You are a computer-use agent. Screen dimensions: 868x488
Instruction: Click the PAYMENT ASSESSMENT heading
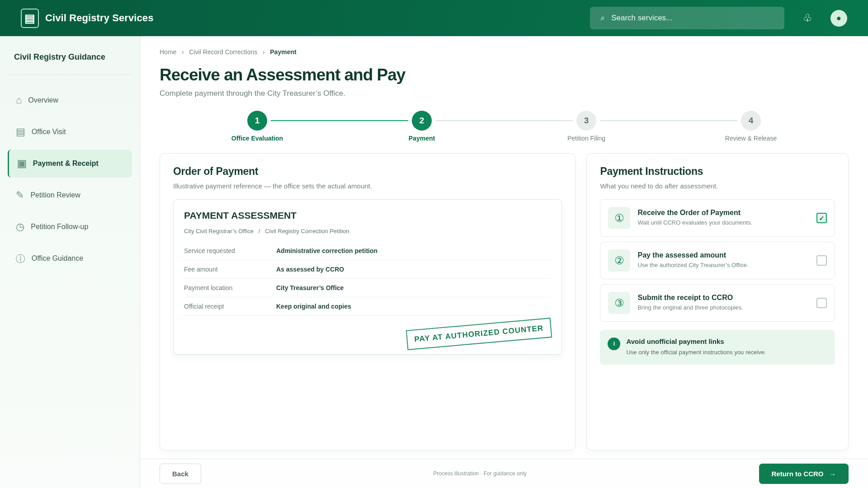point(240,216)
